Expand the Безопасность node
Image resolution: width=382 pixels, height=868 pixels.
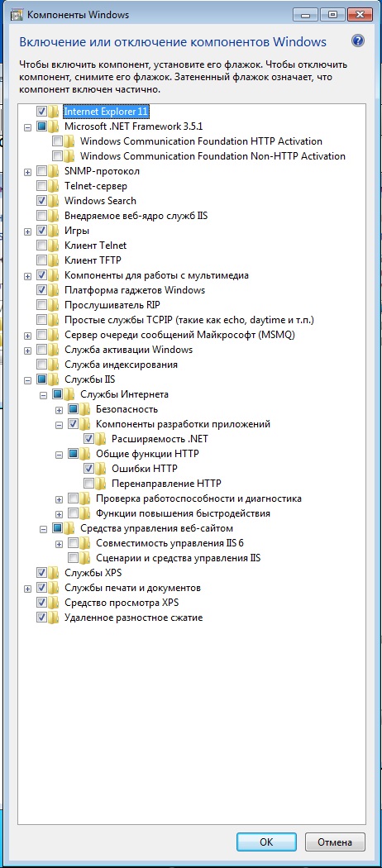click(60, 410)
